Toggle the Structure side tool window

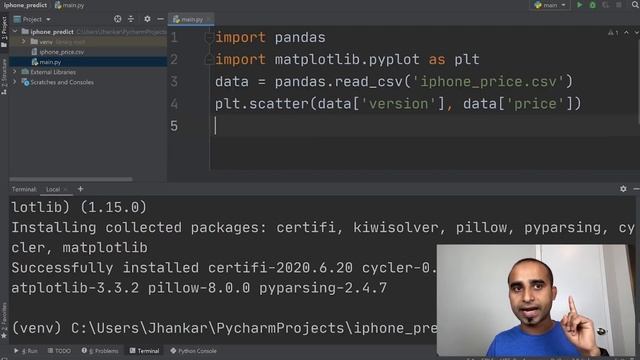point(4,77)
